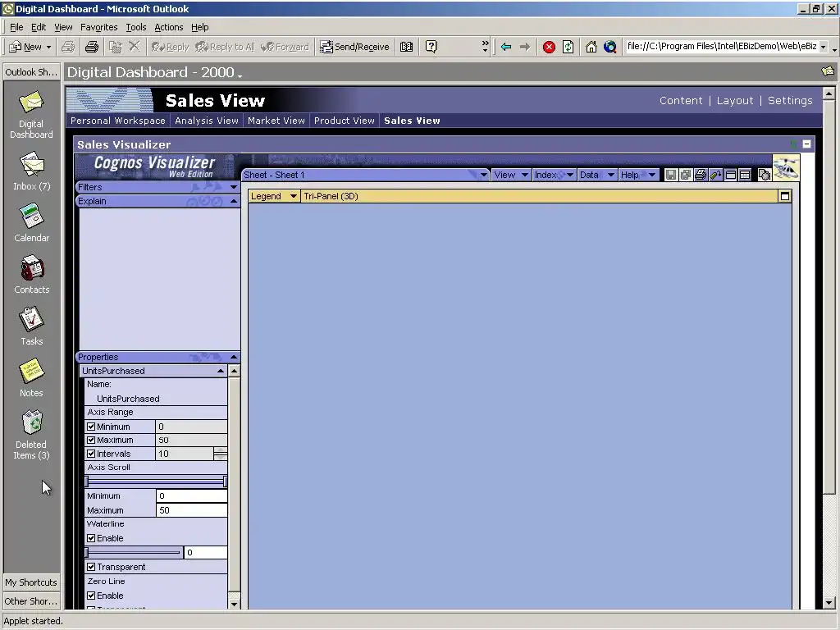This screenshot has width=840, height=630.
Task: Switch to the Analysis View tab
Action: 206,121
